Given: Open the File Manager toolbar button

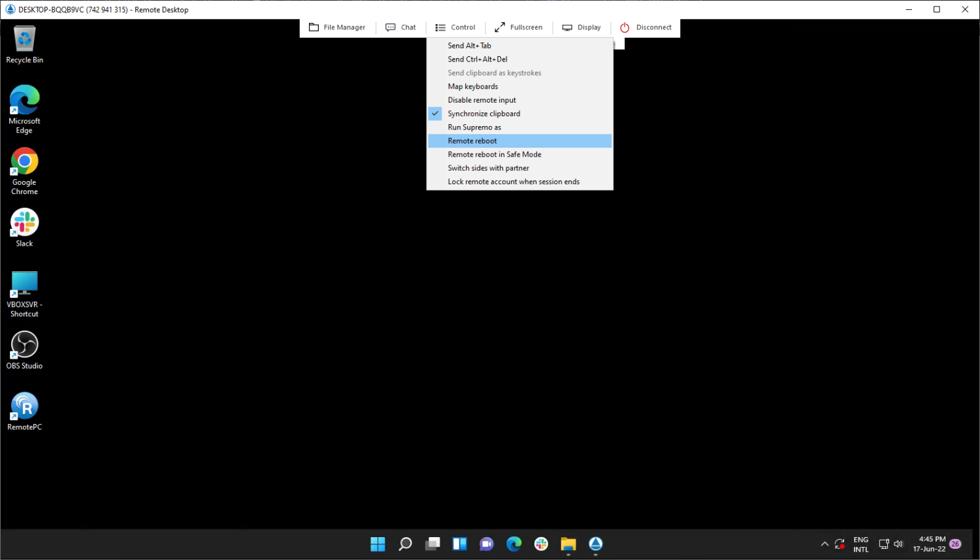Looking at the screenshot, I should [337, 27].
